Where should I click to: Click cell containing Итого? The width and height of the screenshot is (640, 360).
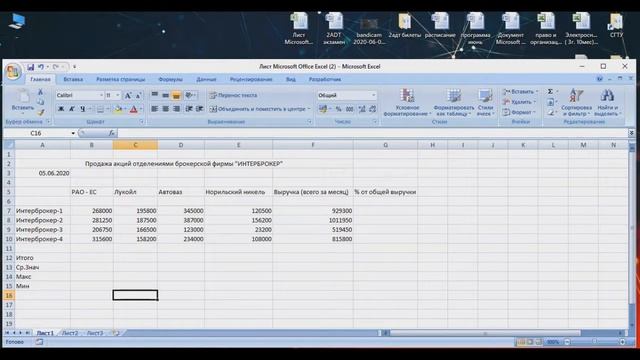(x=42, y=258)
